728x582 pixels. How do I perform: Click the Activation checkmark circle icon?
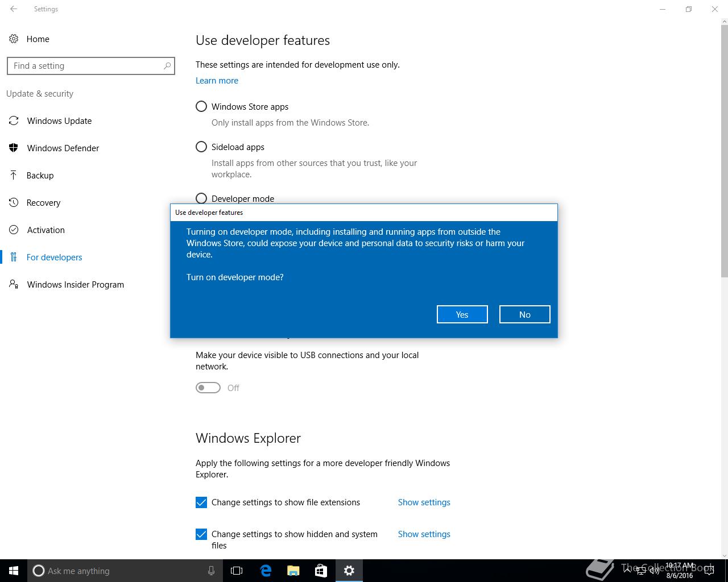pos(14,230)
